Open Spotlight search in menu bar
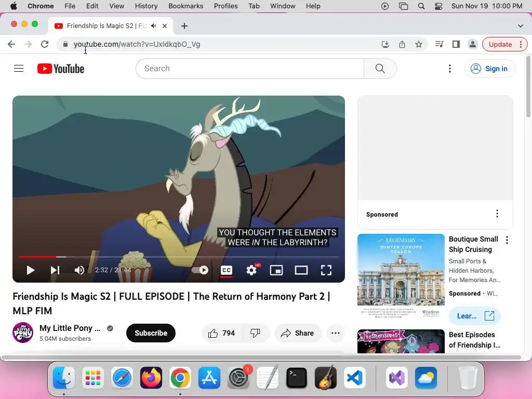The width and height of the screenshot is (532, 399). tap(421, 6)
